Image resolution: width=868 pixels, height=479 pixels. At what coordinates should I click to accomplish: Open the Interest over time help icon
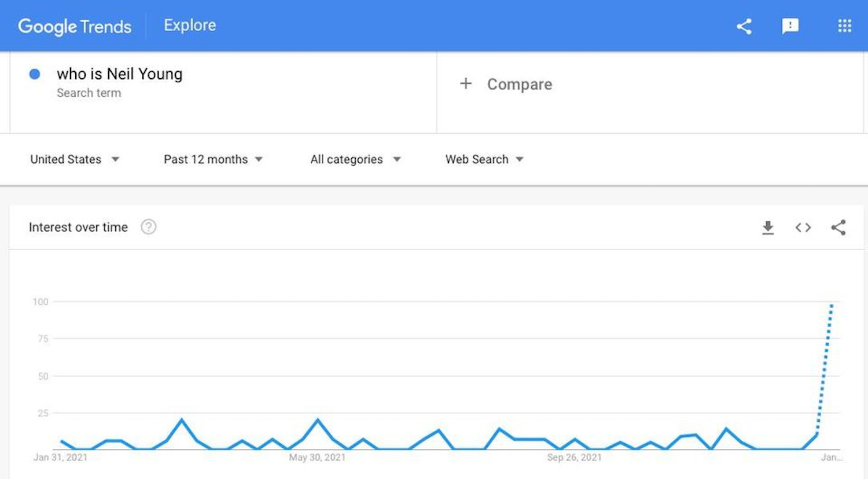pos(149,227)
